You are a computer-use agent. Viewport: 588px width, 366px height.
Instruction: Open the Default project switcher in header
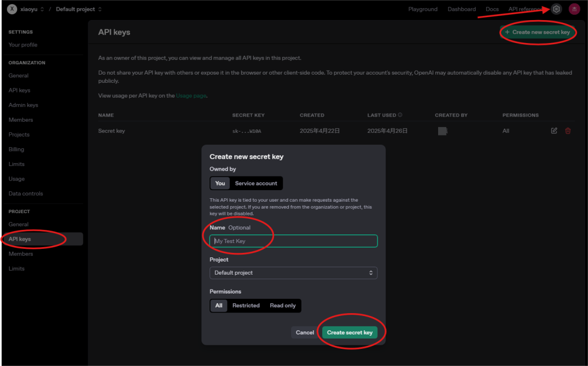pos(79,9)
